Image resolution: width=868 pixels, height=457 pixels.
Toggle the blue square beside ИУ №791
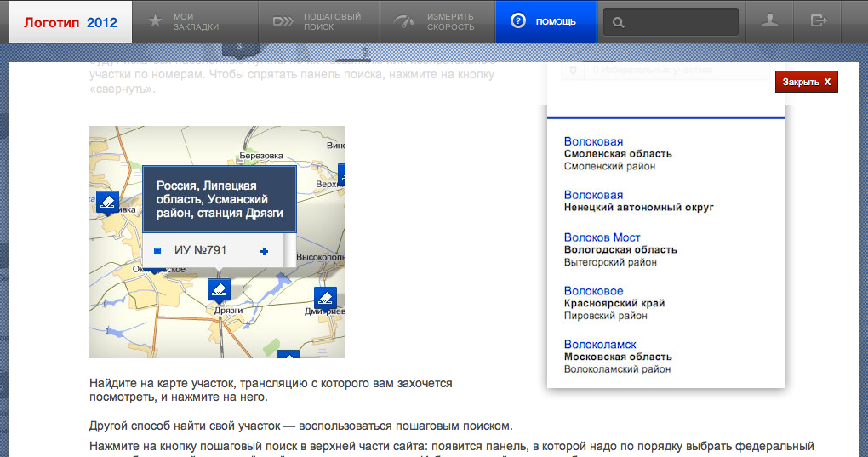157,251
